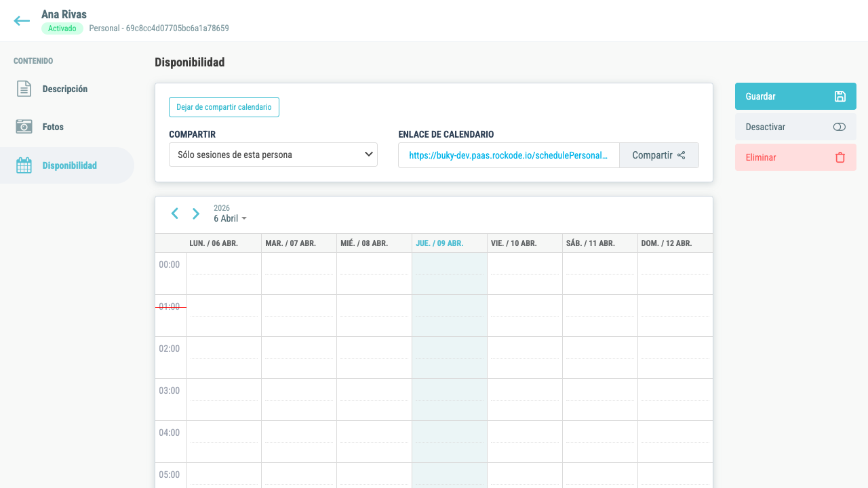
Task: Open the 6 Abril date picker
Action: click(230, 218)
